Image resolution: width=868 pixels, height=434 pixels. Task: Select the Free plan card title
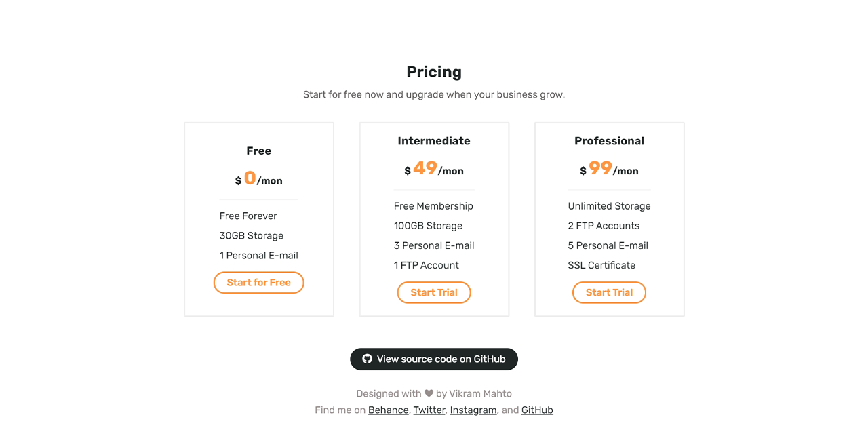(258, 151)
